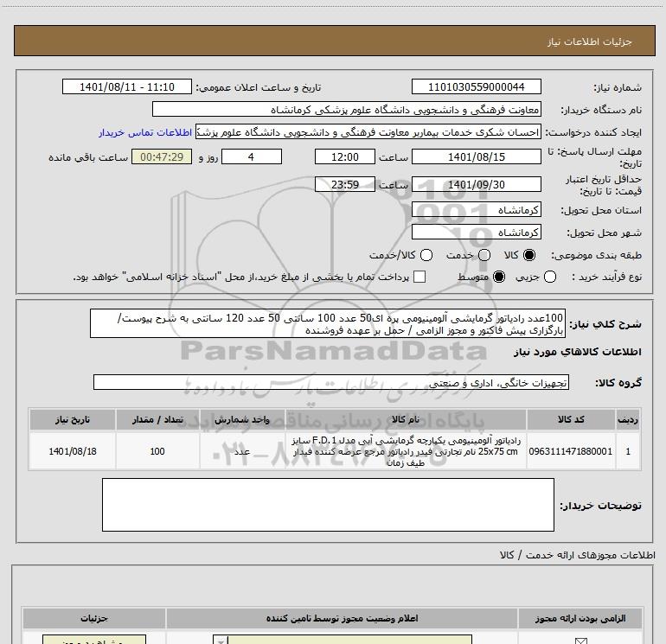Screen dimensions: 666x644
Task: Click the اعلام وضعیت مجوز header
Action: (342, 619)
